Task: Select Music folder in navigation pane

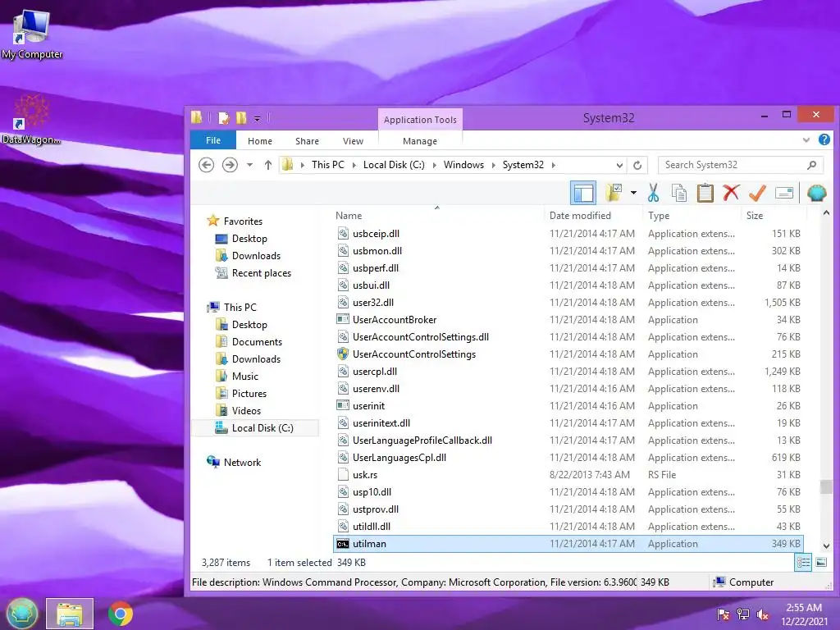Action: 244,376
